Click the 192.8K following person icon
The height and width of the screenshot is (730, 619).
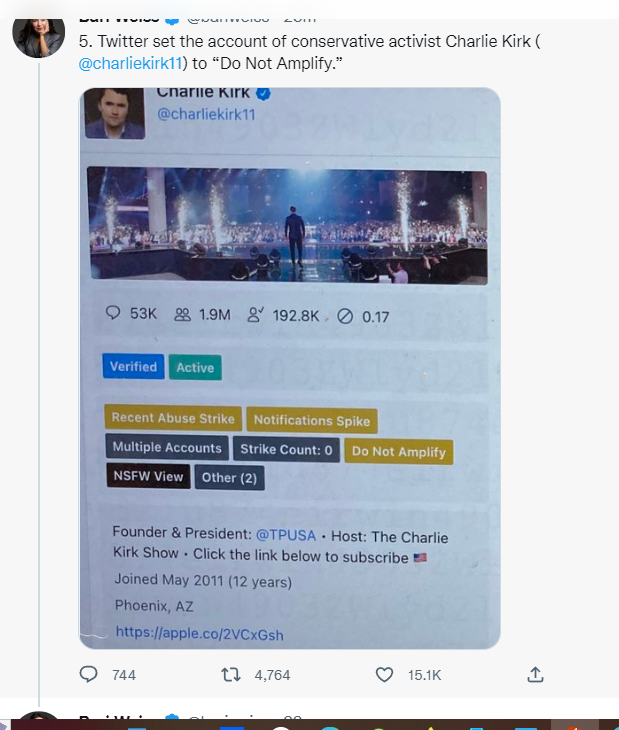tap(256, 315)
